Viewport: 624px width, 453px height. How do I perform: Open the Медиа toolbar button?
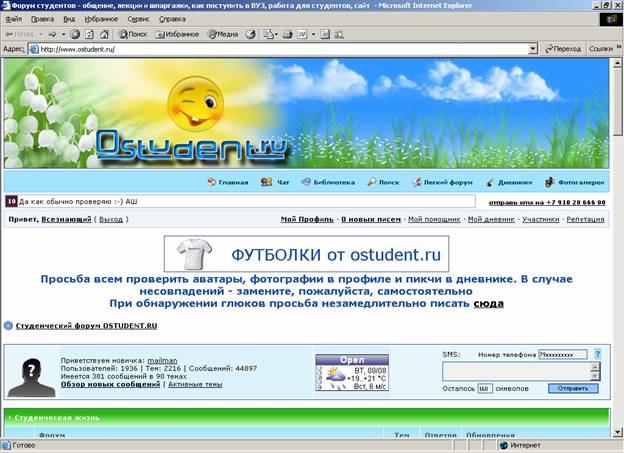click(223, 34)
